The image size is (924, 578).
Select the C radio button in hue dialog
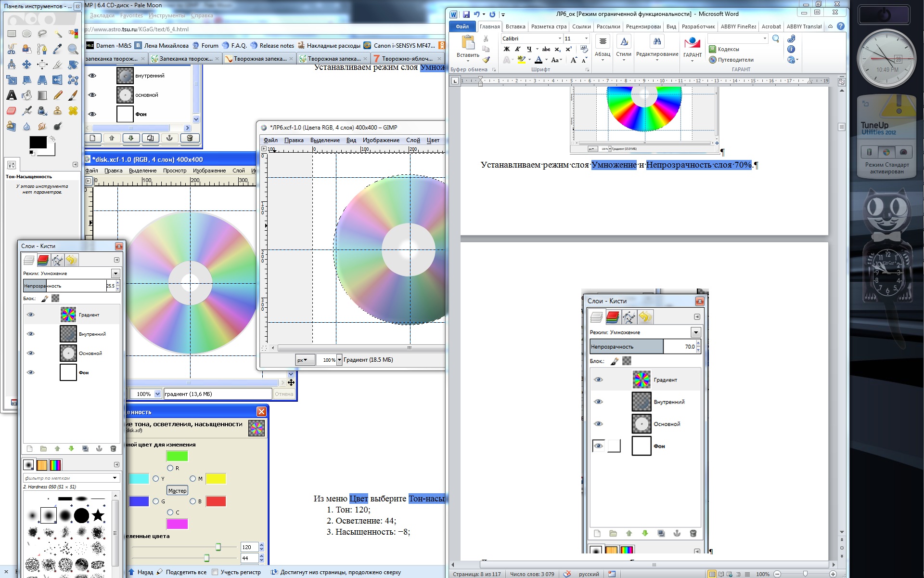click(170, 512)
